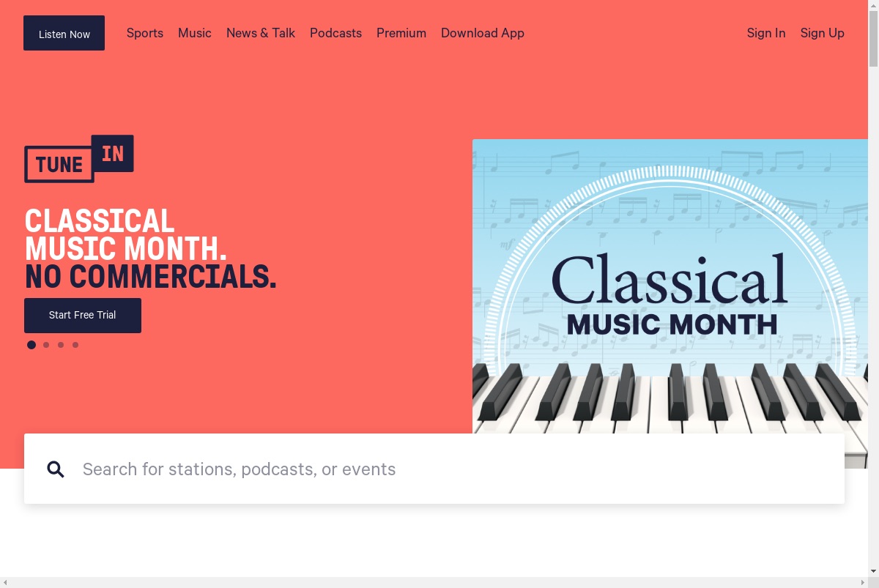Select the first carousel dot indicator

coord(31,345)
